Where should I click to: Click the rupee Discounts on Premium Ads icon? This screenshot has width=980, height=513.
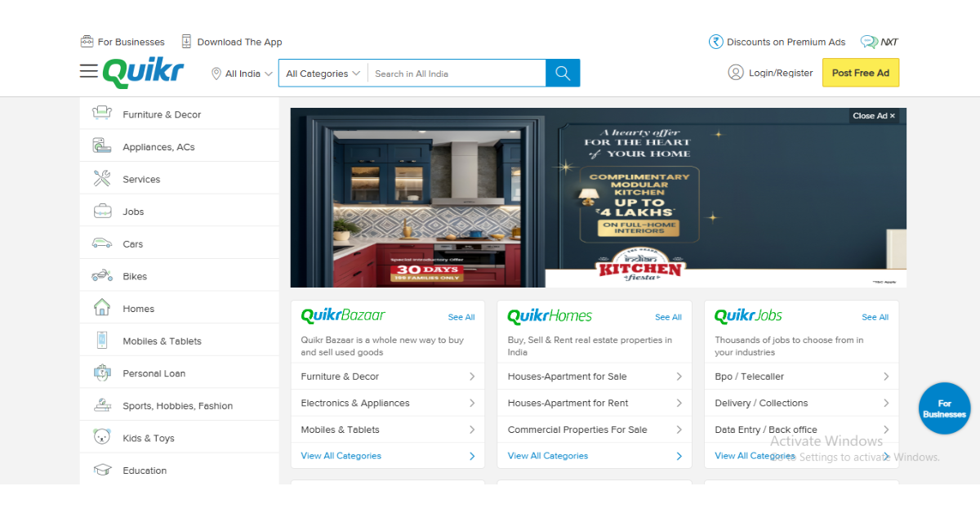tap(715, 42)
